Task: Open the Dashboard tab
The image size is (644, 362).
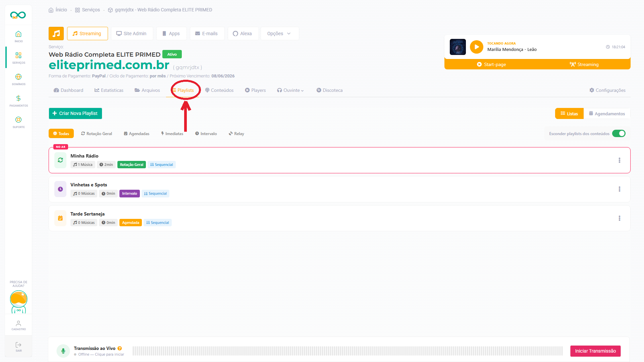Action: (x=68, y=90)
